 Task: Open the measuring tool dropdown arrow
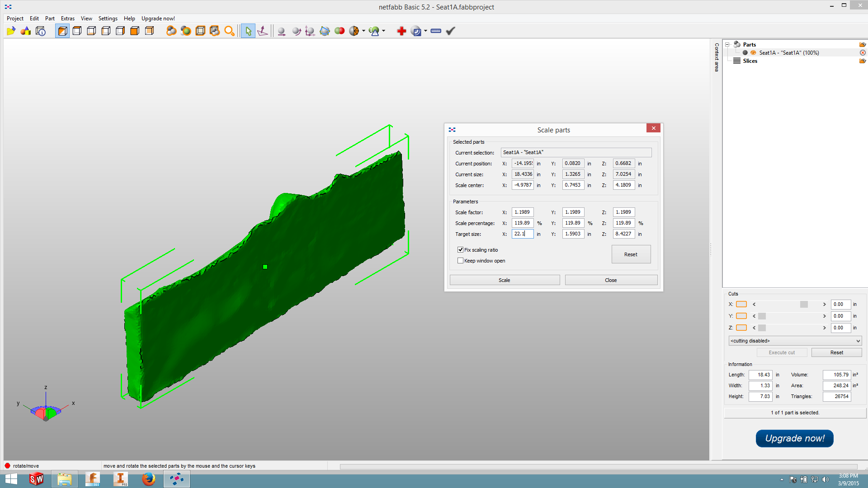(425, 31)
